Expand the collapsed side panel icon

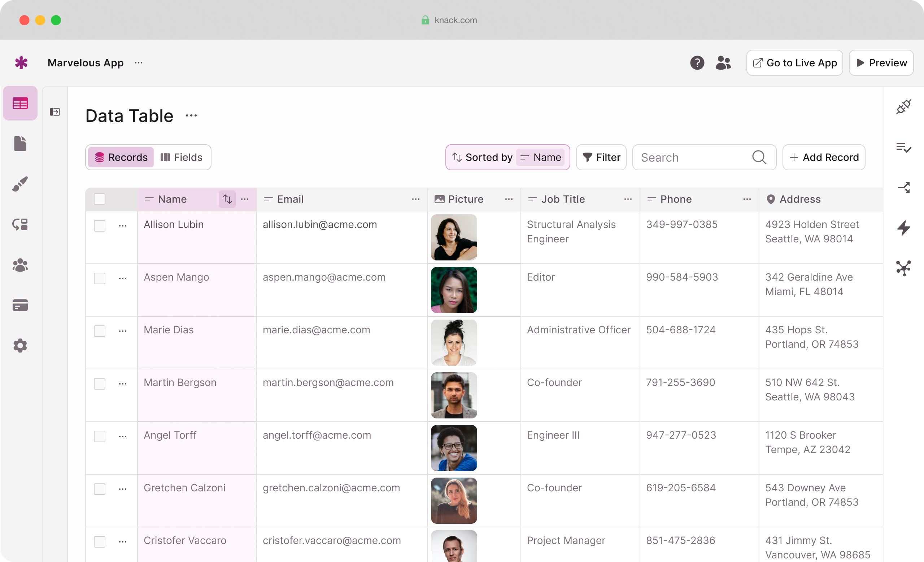click(x=55, y=112)
